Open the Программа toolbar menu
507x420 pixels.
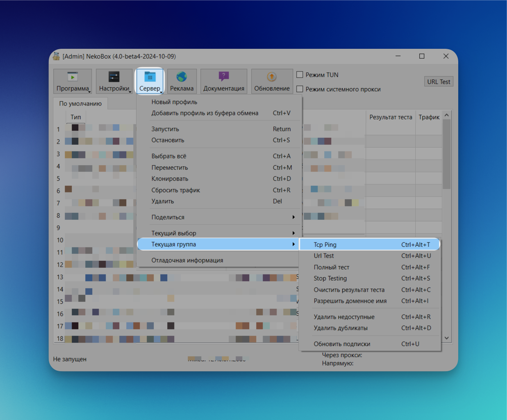click(73, 81)
